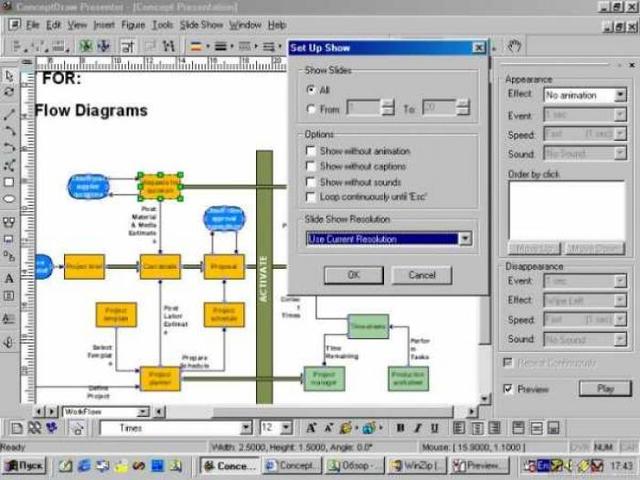The width and height of the screenshot is (640, 480).
Task: Open the Appearance Effect dropdown
Action: click(x=620, y=95)
